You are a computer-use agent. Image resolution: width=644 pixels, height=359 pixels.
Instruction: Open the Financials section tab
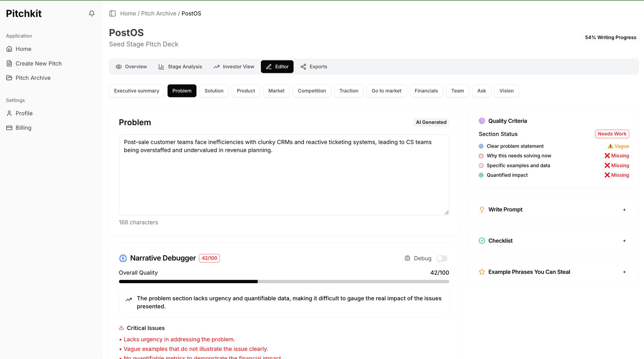click(426, 91)
